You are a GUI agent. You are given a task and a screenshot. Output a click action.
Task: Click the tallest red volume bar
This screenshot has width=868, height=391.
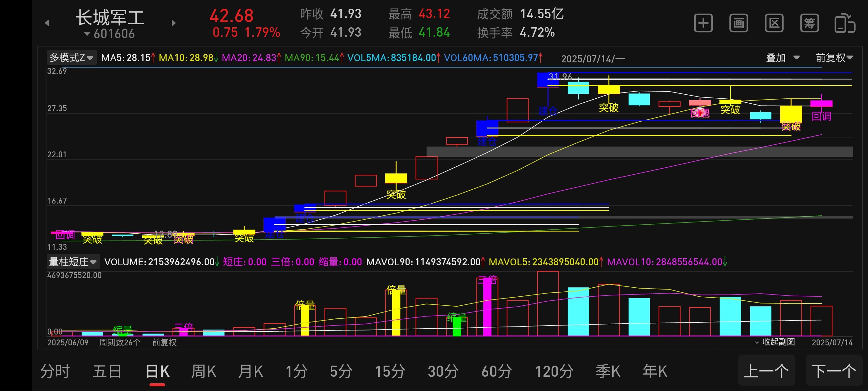click(x=547, y=303)
